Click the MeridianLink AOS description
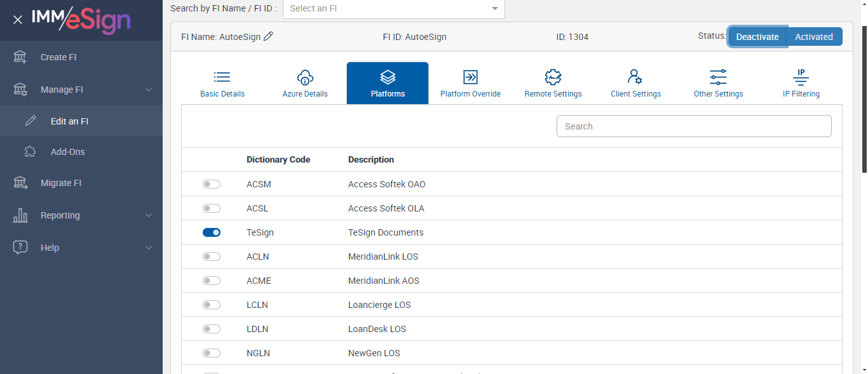The height and width of the screenshot is (374, 868). coord(384,281)
